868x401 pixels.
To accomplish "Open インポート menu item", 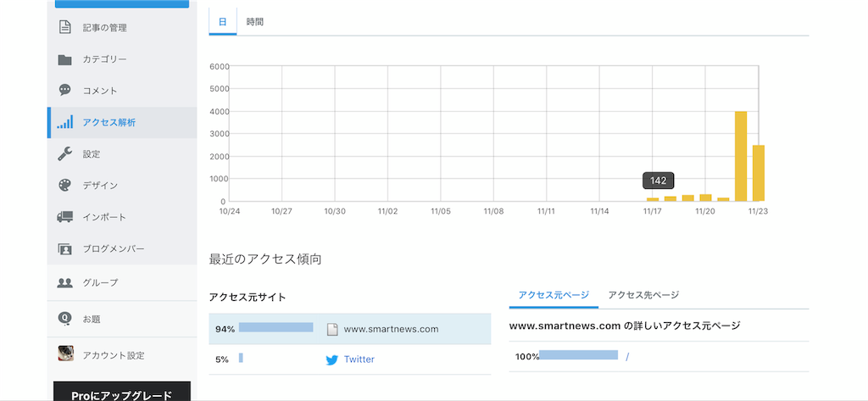I will pos(122,216).
